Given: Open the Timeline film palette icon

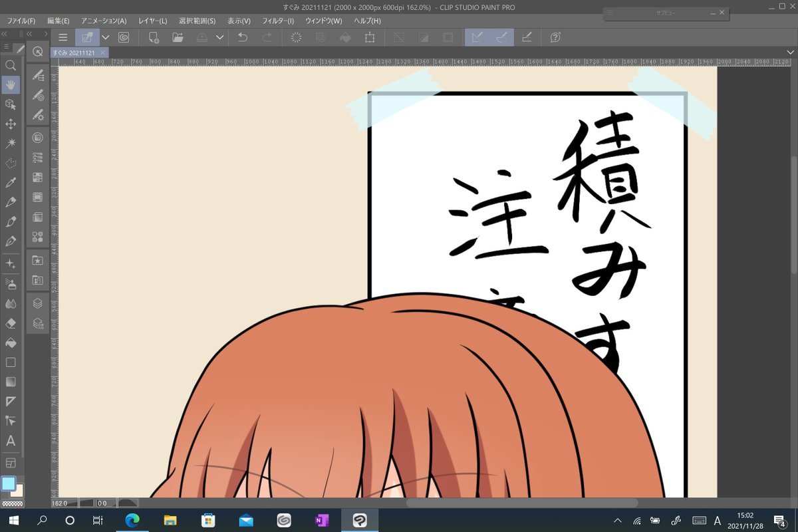Looking at the screenshot, I should [38, 197].
